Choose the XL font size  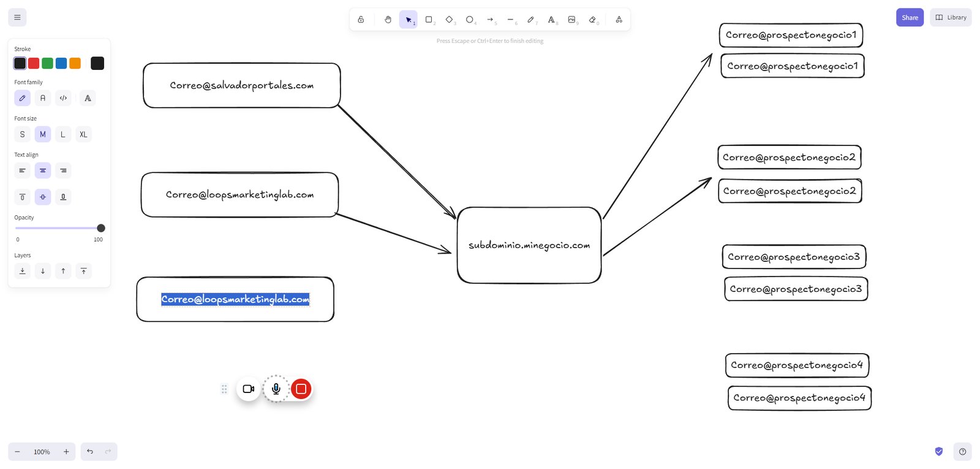point(83,134)
